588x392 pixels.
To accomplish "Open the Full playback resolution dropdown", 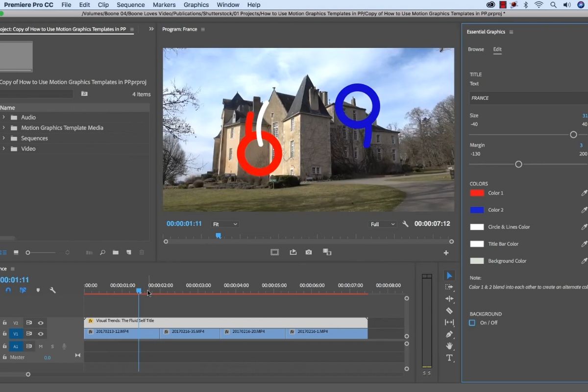I will [383, 224].
